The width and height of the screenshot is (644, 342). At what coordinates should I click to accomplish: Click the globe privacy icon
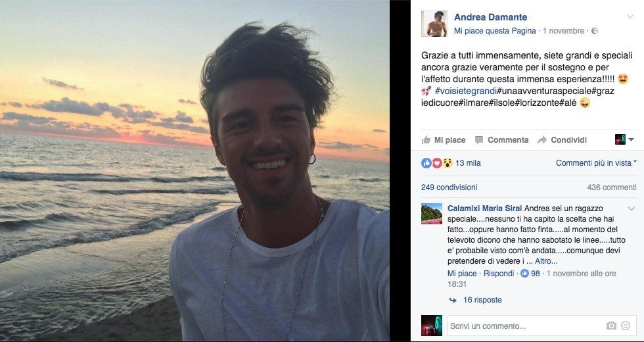click(x=595, y=31)
